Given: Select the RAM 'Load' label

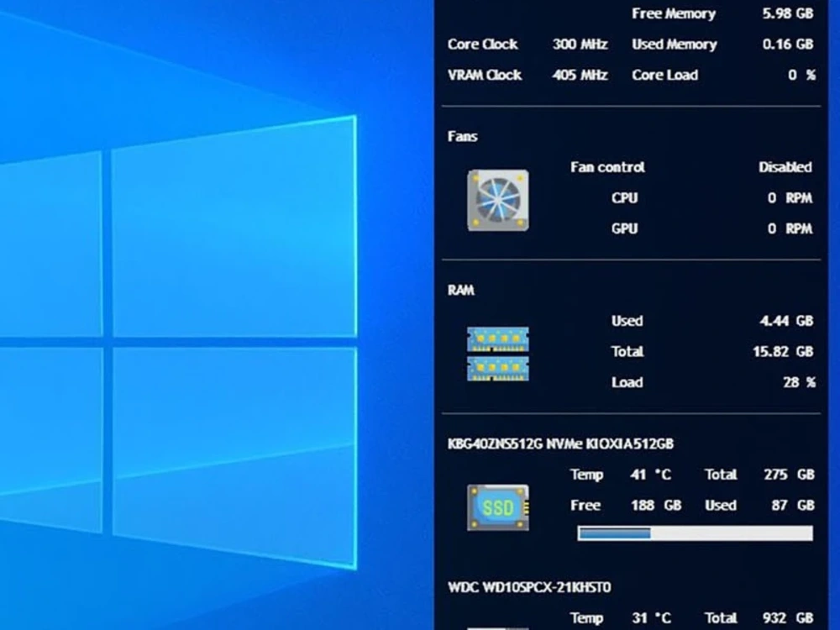Looking at the screenshot, I should click(627, 382).
